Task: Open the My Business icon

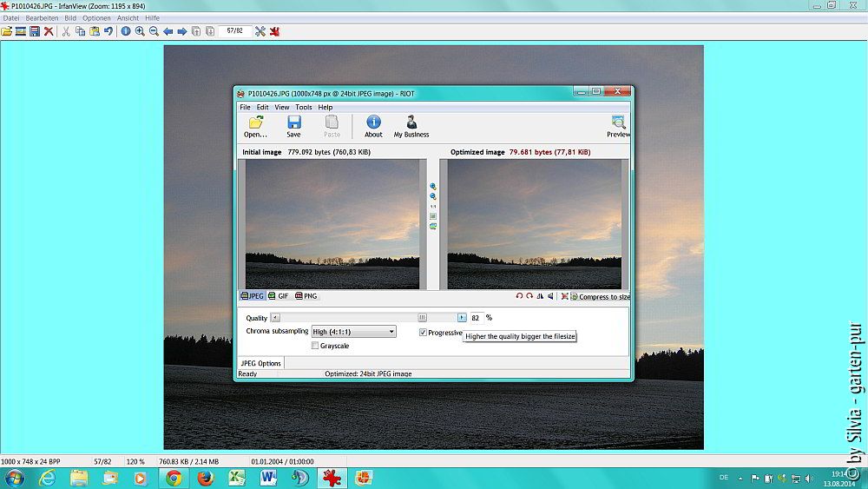Action: [411, 126]
